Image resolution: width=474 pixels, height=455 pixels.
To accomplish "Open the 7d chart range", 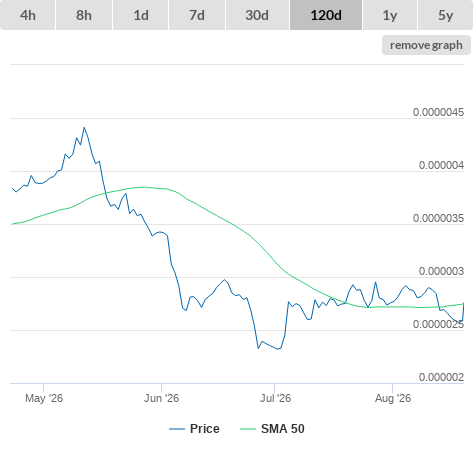I will tap(197, 15).
